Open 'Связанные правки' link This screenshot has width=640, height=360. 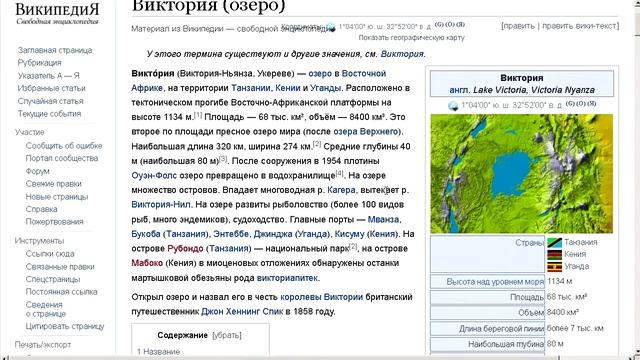tap(60, 267)
